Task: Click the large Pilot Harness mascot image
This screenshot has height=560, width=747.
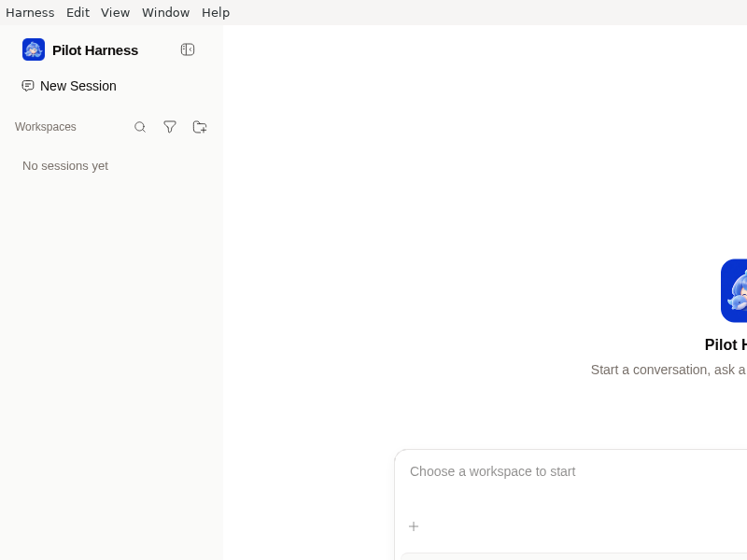Action: coord(734,290)
